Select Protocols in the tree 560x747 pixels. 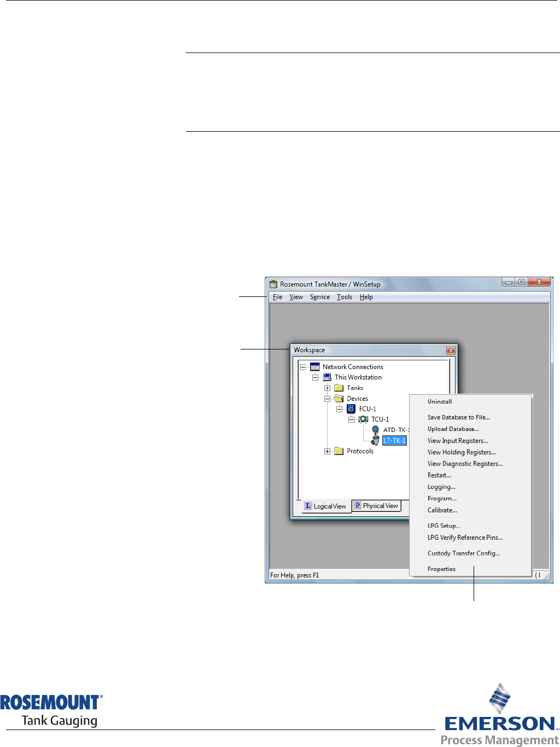coord(360,451)
